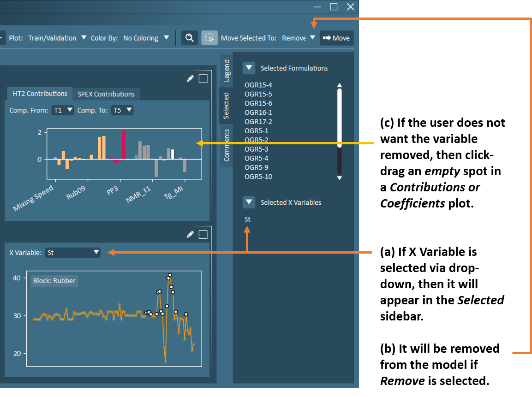
Task: Switch to the SPEX Contributions tab
Action: [106, 94]
